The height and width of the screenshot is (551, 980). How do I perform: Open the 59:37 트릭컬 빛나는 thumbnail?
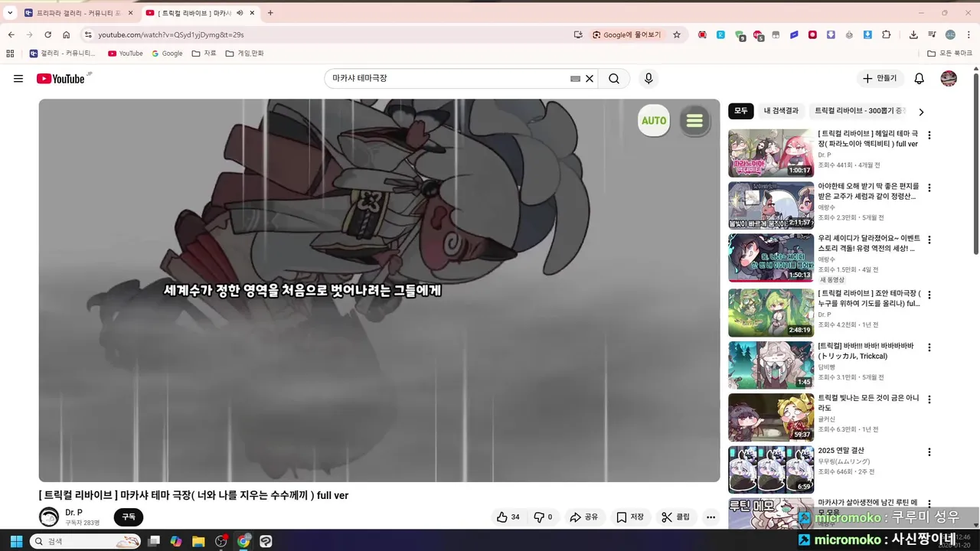[x=771, y=417]
